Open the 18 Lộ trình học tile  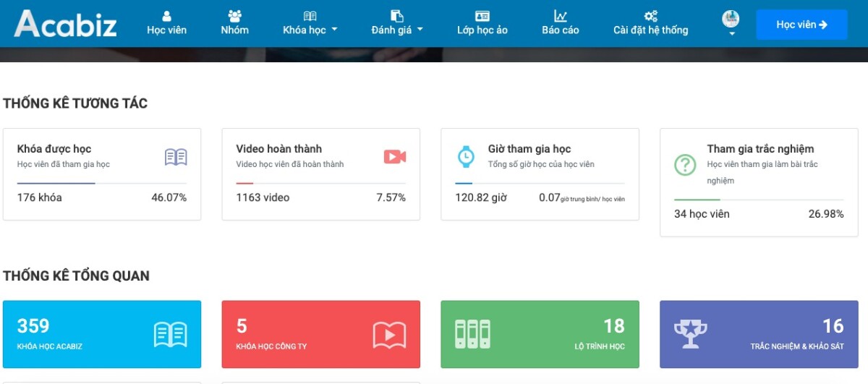click(x=540, y=335)
